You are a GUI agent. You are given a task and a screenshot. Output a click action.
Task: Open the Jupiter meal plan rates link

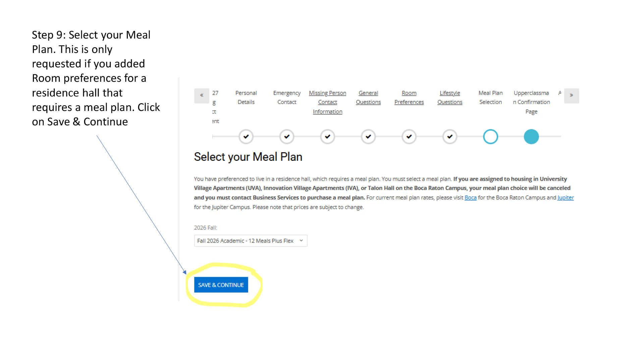tap(566, 198)
